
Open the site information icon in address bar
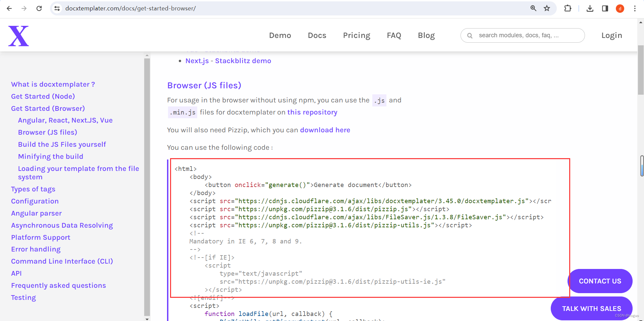tap(57, 8)
